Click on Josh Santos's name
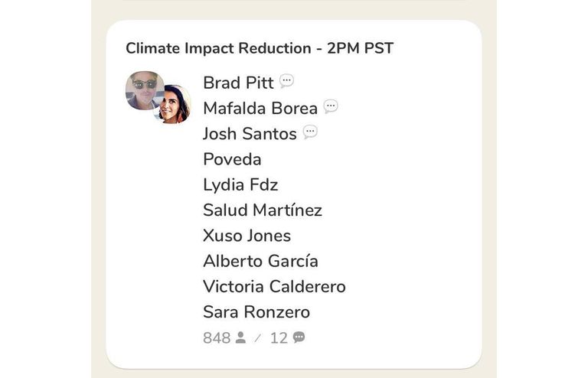Screen dimensions: 588x378 point(250,134)
